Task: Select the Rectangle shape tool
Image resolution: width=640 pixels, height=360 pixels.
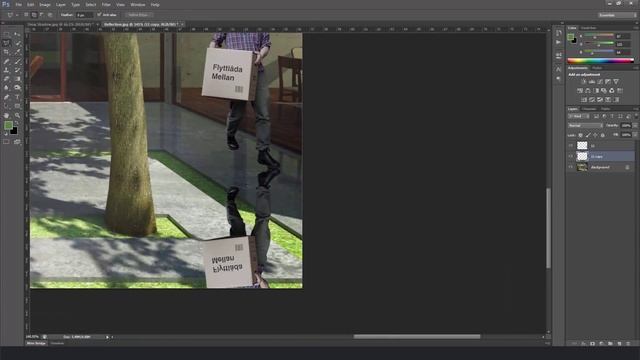Action: (x=17, y=106)
